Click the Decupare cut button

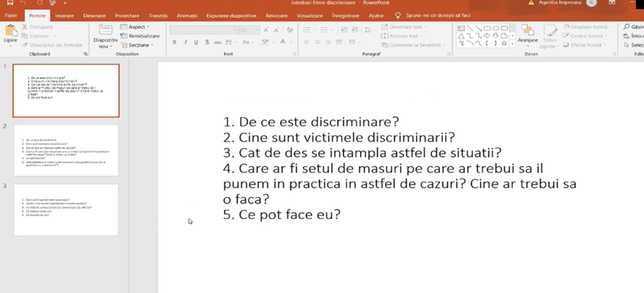point(38,26)
